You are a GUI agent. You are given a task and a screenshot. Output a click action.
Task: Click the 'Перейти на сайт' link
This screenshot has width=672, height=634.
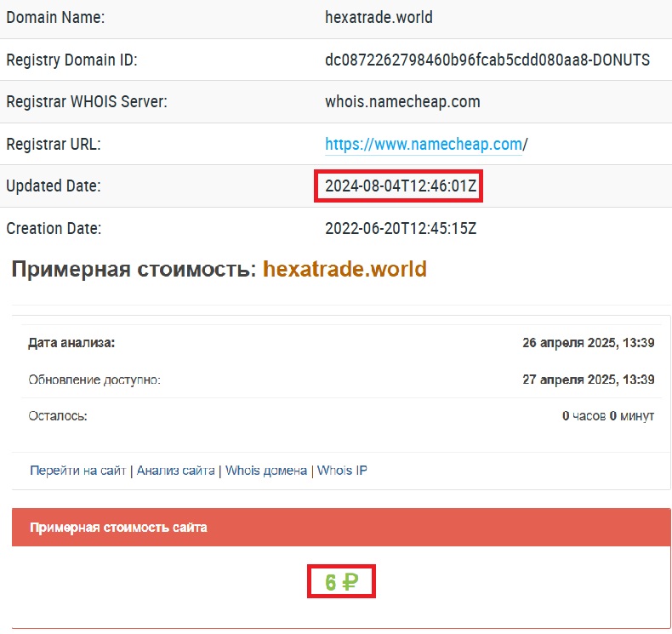[77, 471]
